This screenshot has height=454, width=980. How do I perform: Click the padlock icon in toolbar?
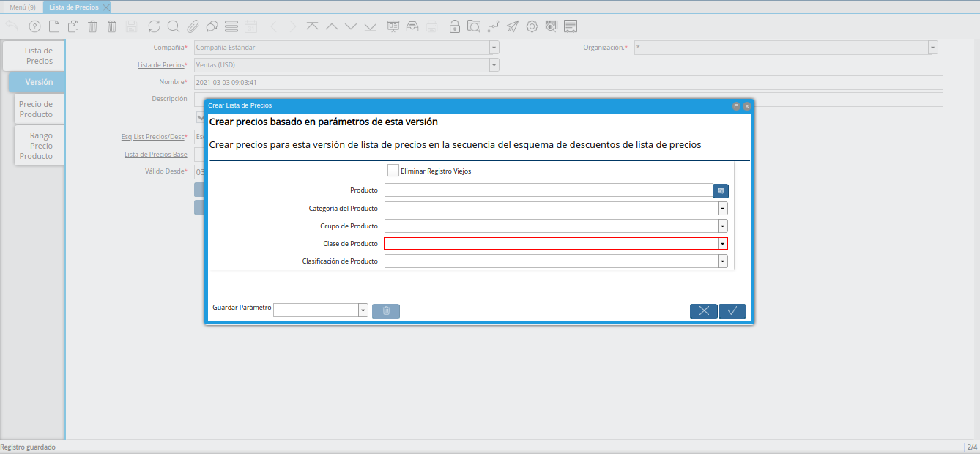(455, 27)
